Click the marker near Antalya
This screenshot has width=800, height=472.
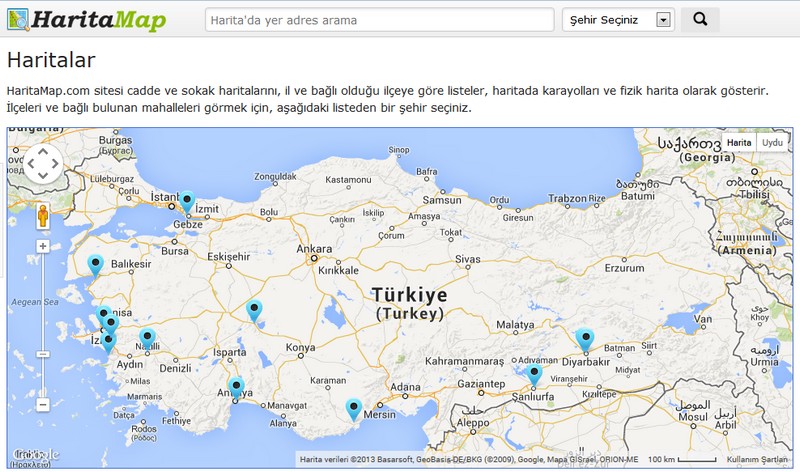click(x=236, y=388)
